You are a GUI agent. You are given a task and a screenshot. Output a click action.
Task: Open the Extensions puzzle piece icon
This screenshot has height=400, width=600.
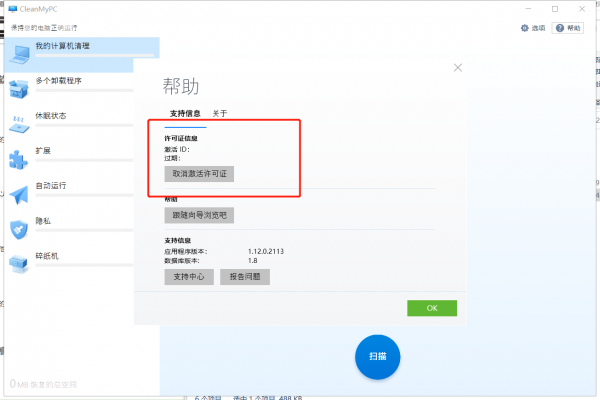pyautogui.click(x=18, y=159)
